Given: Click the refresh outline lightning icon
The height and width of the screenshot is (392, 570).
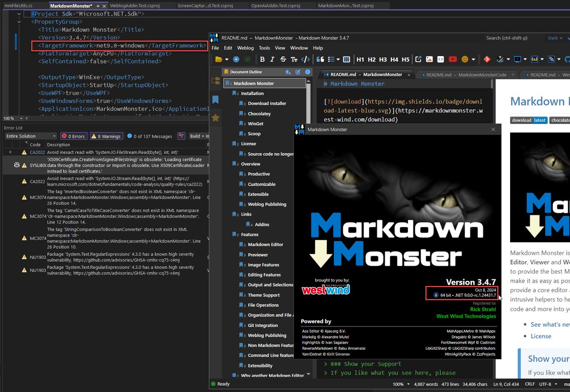Looking at the screenshot, I should click(288, 72).
